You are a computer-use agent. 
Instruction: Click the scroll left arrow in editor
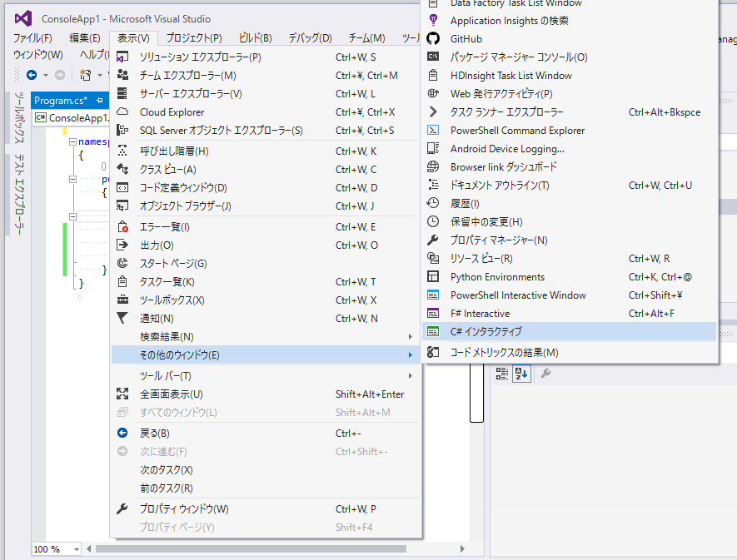click(89, 548)
